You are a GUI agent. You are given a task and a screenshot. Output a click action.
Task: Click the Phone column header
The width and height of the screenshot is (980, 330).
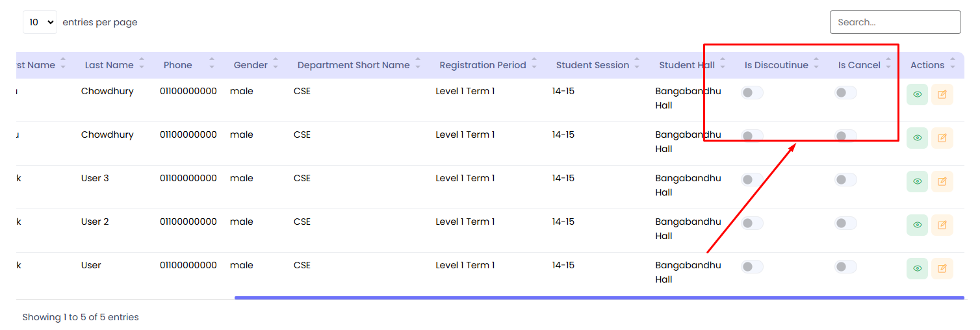point(178,65)
